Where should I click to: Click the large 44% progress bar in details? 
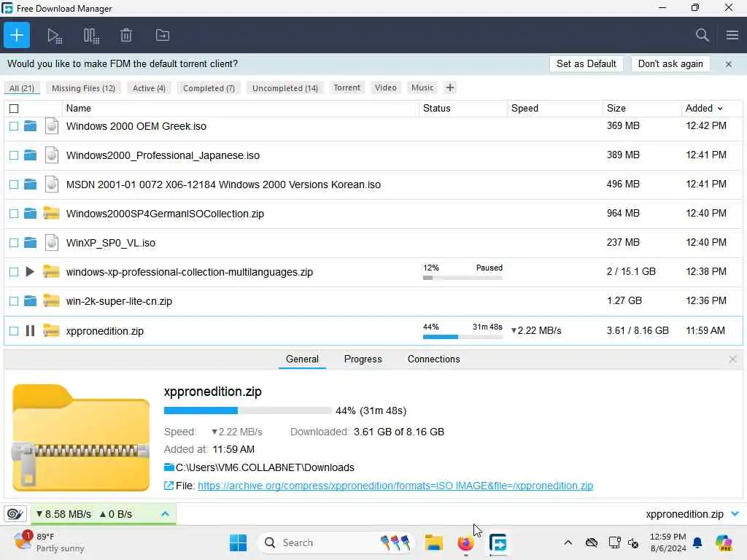(x=247, y=411)
